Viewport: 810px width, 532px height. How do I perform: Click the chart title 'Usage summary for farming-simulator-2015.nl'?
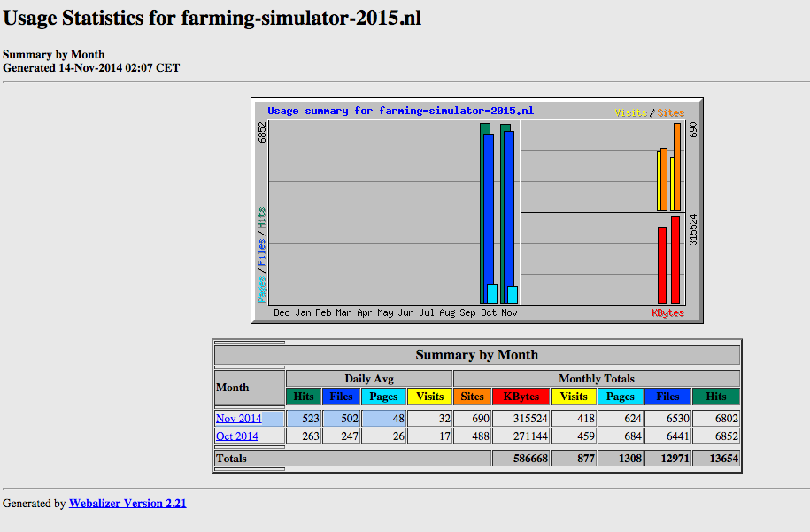(x=400, y=111)
